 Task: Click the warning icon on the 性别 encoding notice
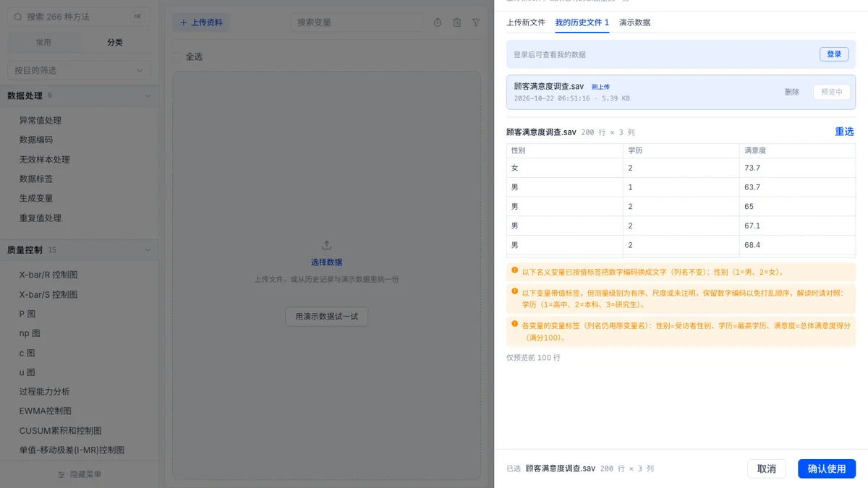[x=514, y=271]
